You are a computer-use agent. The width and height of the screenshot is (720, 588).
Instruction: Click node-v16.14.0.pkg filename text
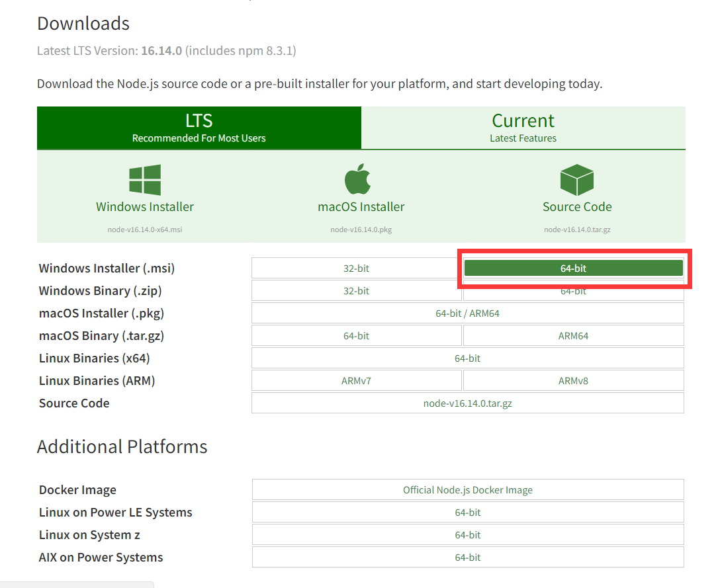click(x=361, y=230)
